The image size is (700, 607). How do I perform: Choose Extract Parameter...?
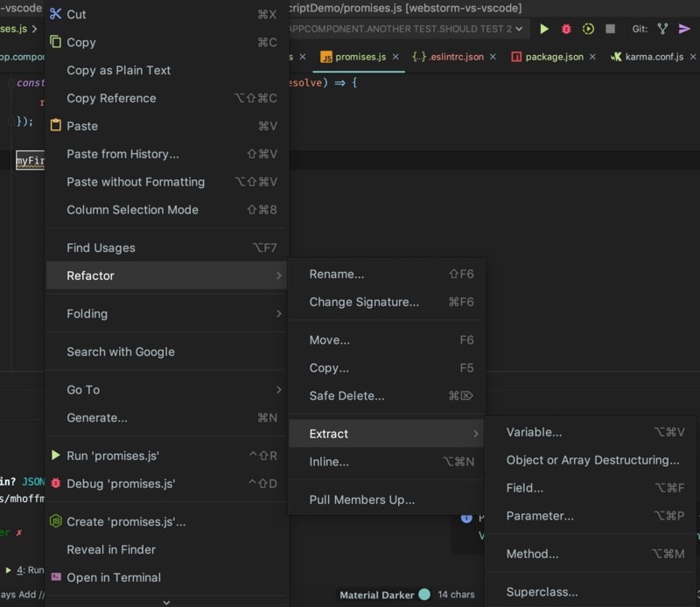(591, 515)
